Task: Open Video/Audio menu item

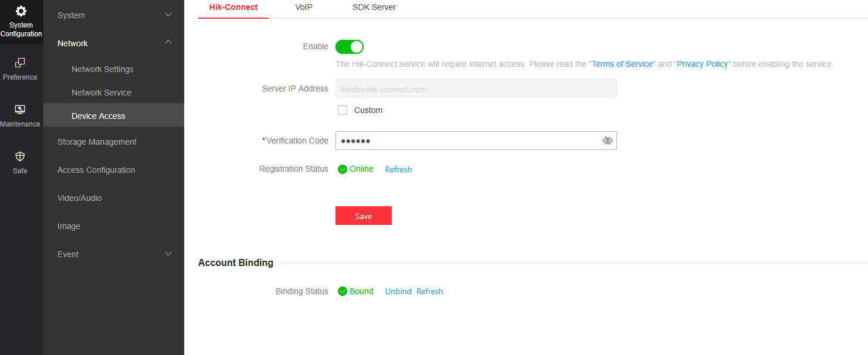Action: pyautogui.click(x=80, y=198)
